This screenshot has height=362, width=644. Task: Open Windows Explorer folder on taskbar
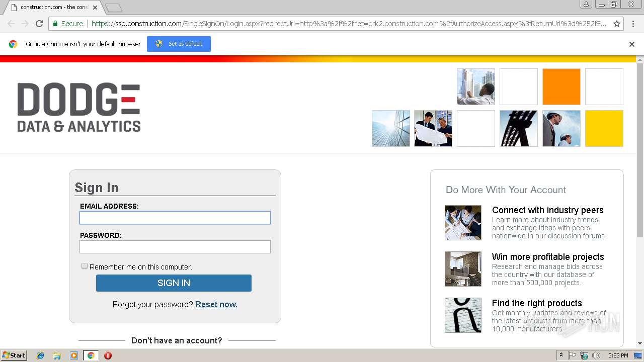click(57, 355)
